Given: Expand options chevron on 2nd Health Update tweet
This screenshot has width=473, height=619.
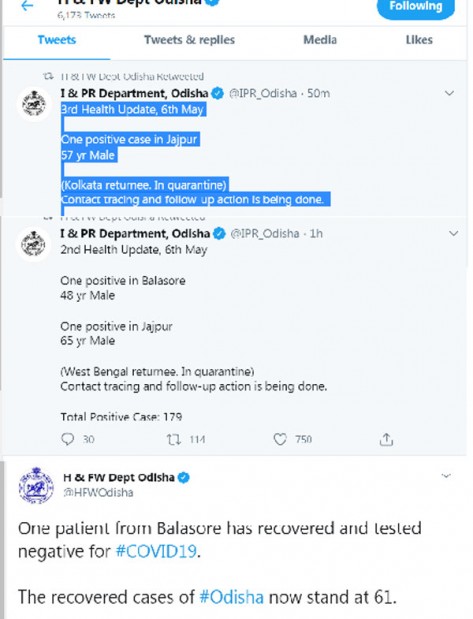Looking at the screenshot, I should 454,233.
